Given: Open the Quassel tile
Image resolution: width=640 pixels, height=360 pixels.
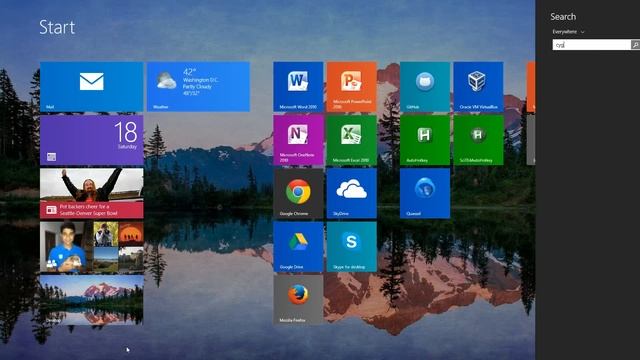Looking at the screenshot, I should 425,193.
